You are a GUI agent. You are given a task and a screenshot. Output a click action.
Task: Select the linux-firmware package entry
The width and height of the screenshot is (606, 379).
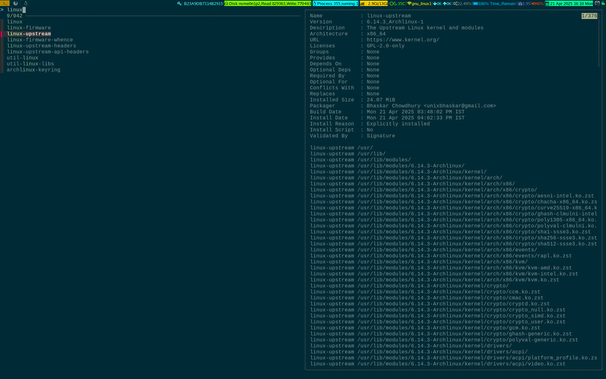[x=29, y=28]
